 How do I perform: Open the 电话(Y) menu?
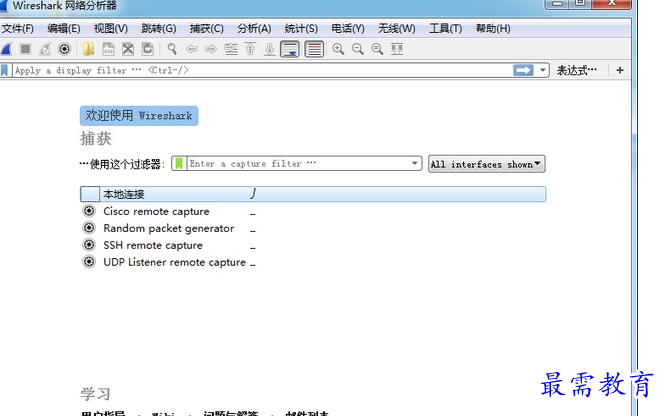click(348, 29)
